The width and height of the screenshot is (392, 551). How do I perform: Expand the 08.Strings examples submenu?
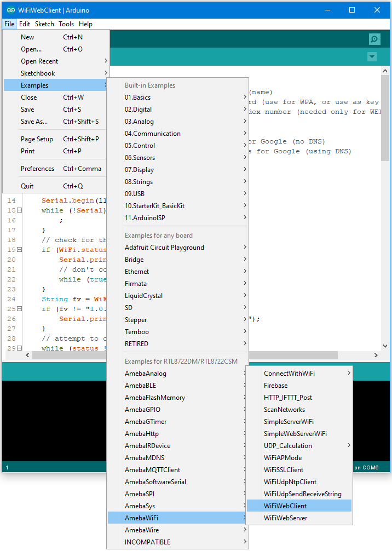(178, 182)
